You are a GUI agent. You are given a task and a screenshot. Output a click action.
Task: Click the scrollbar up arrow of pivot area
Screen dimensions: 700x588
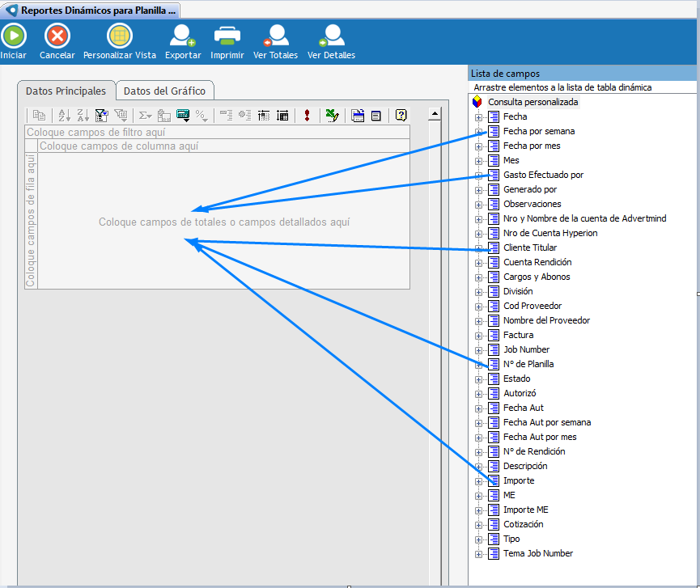point(435,114)
